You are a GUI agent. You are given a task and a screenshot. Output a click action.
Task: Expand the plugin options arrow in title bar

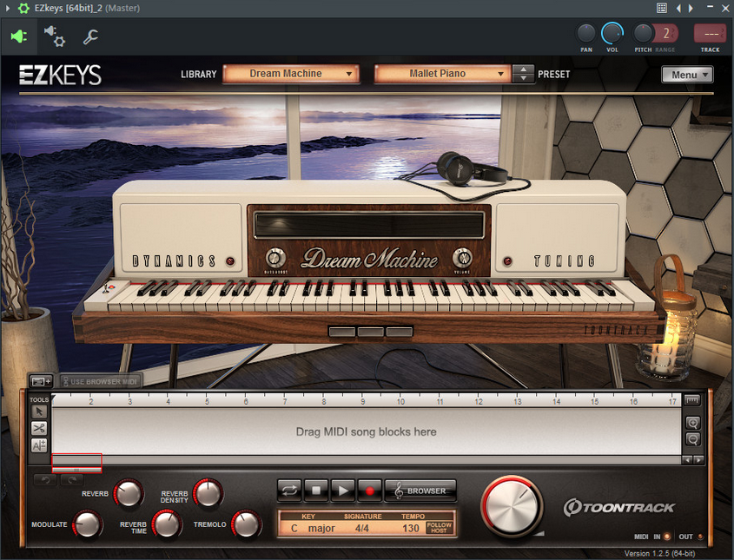tap(8, 8)
